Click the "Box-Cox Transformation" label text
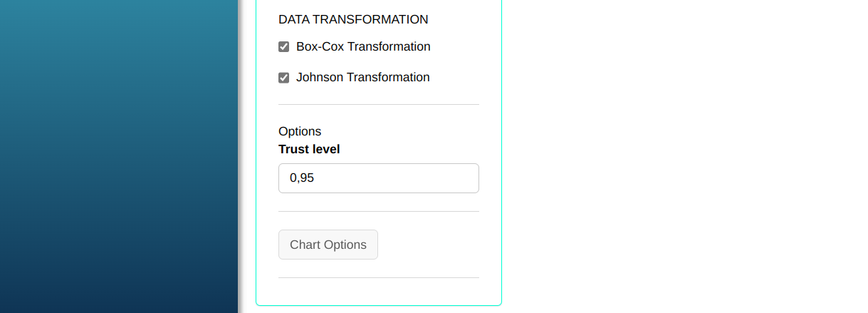Screen dimensions: 868x313 click(x=363, y=47)
